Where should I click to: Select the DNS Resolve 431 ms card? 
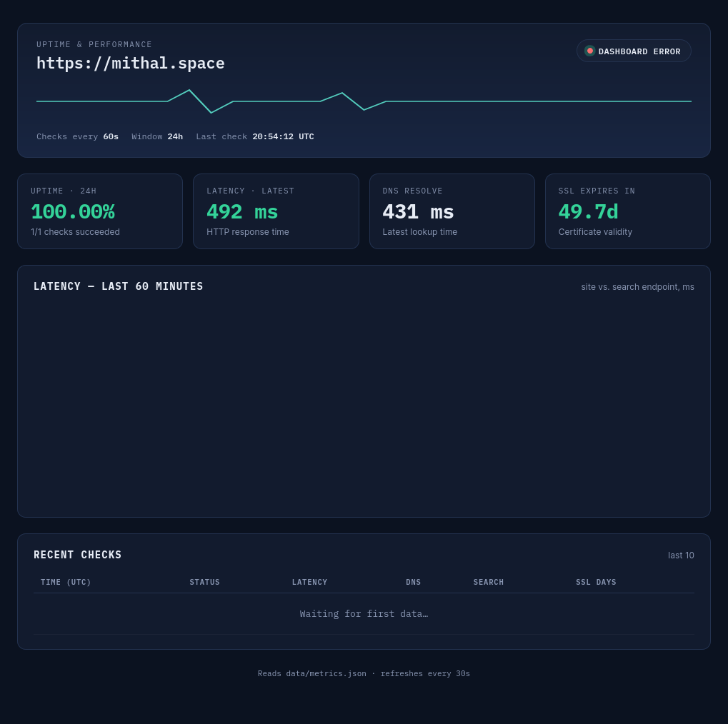pos(452,211)
